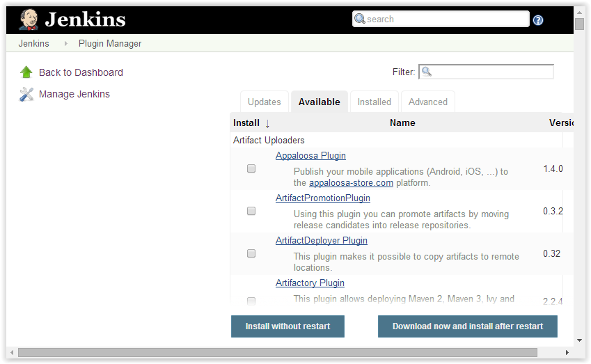Click Download now and install after restart

point(468,326)
